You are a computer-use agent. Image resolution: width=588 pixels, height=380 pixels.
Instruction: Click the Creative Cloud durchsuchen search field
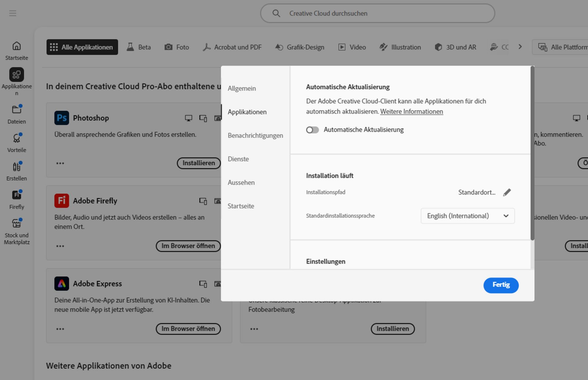(x=377, y=13)
